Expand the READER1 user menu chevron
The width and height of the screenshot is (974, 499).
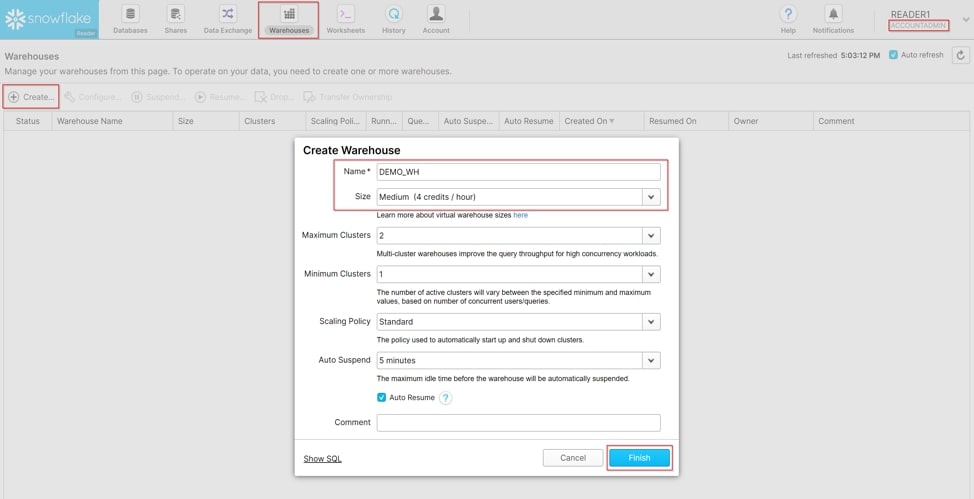click(x=966, y=19)
